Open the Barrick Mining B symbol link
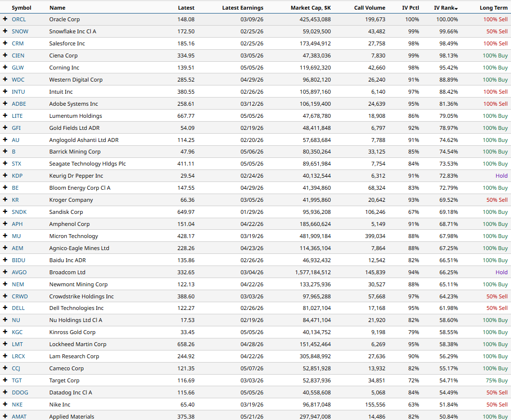Screen dimensions: 511x420 [x=14, y=152]
